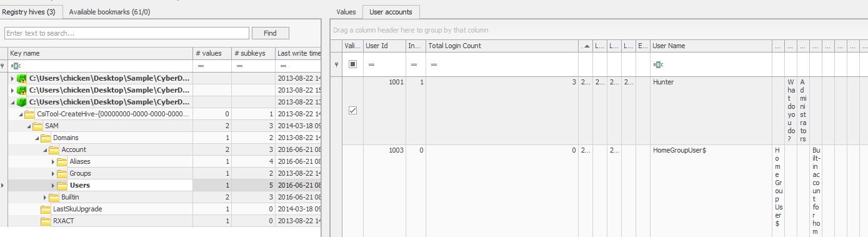Sort by the User Name column header
The width and height of the screenshot is (868, 237).
pos(711,46)
